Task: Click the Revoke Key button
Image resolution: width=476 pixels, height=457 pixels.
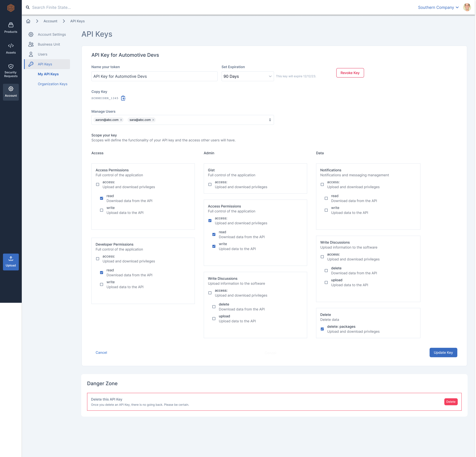Action: pyautogui.click(x=350, y=73)
